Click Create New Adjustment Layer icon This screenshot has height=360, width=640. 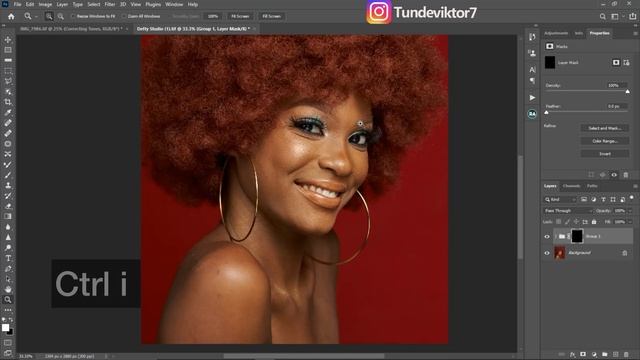(594, 355)
